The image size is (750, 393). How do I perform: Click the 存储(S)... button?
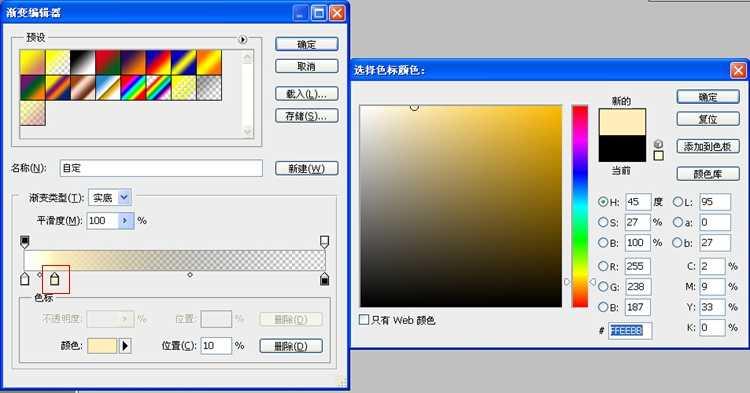307,116
